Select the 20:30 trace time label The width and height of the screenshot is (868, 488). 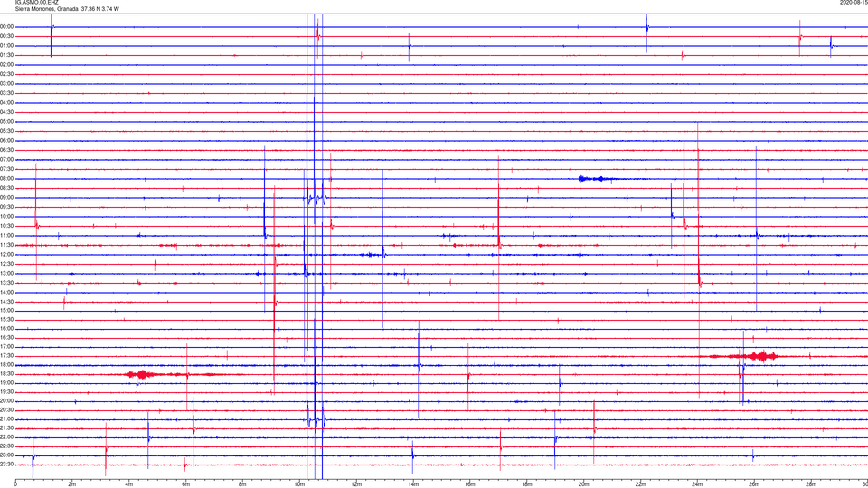[x=7, y=410]
